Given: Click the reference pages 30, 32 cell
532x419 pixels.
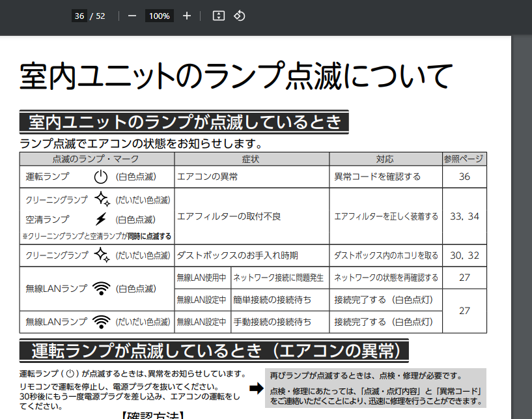Looking at the screenshot, I should click(x=464, y=255).
